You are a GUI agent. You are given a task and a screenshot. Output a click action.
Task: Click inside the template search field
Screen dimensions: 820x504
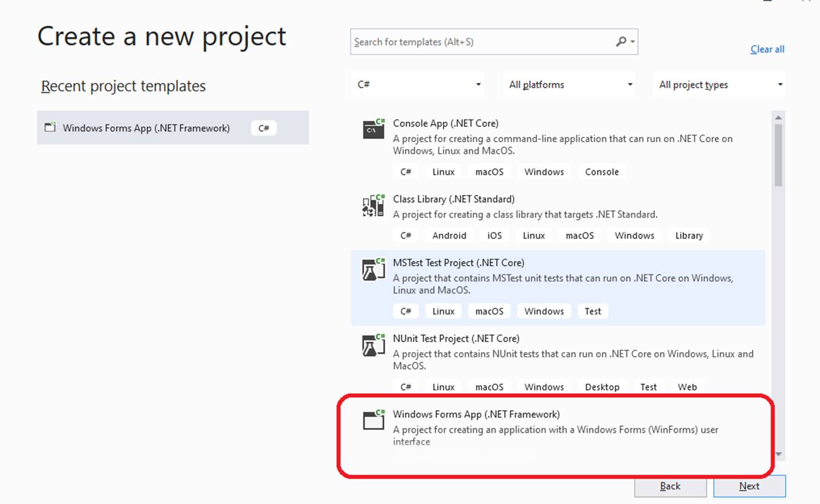(478, 42)
